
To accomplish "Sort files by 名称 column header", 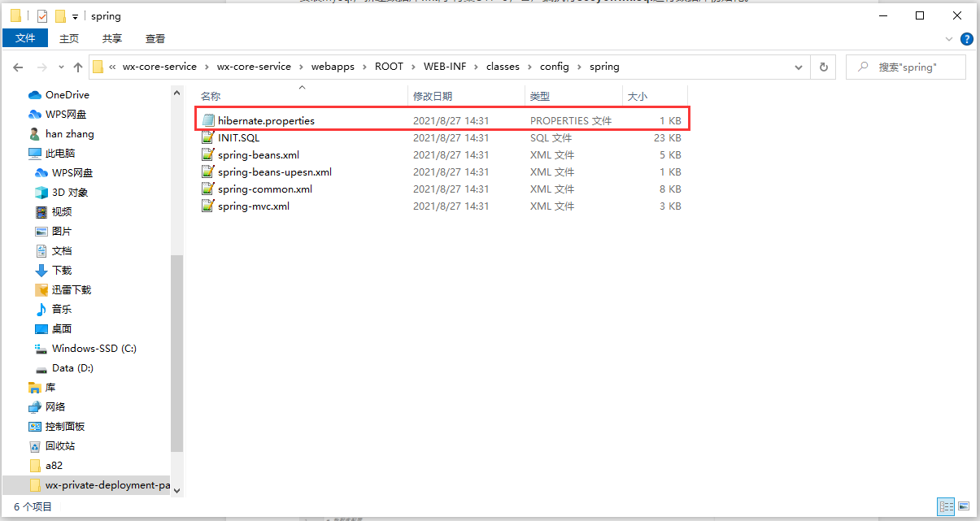I will pos(211,97).
